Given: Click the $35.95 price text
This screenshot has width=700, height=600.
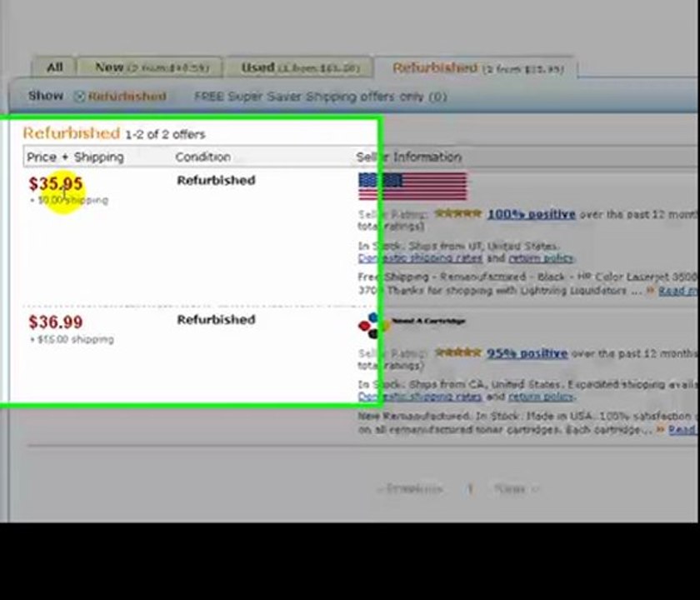Looking at the screenshot, I should click(x=56, y=183).
